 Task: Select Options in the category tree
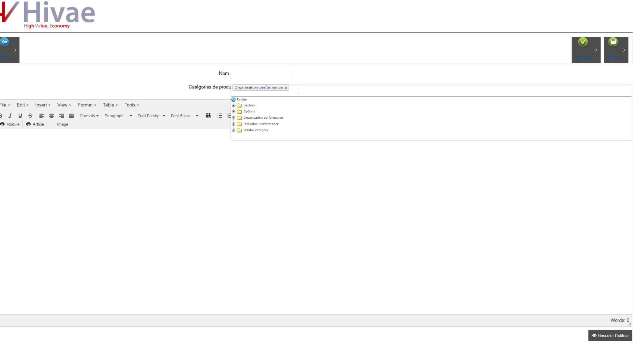point(249,111)
